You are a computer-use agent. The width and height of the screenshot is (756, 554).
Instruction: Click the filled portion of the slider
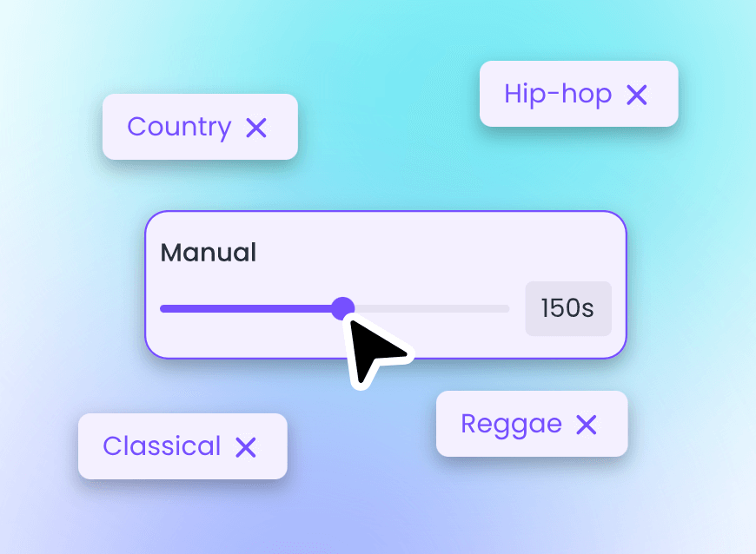tap(252, 308)
